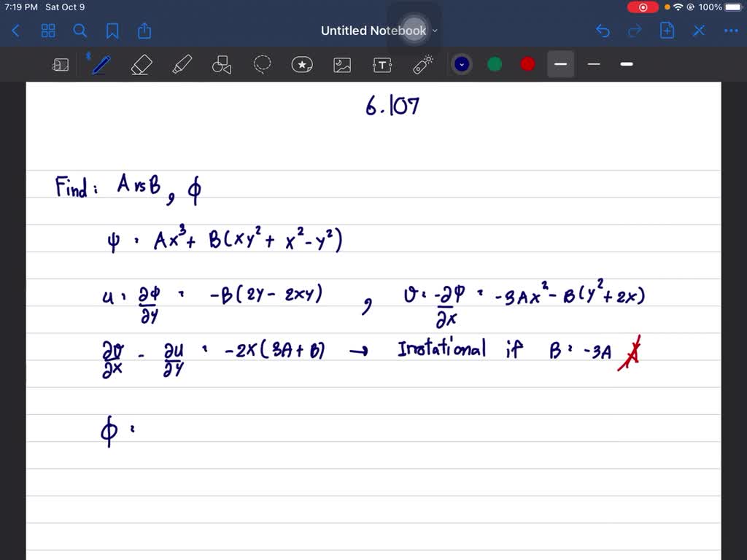
Task: Select the Eraser tool
Action: pyautogui.click(x=141, y=64)
